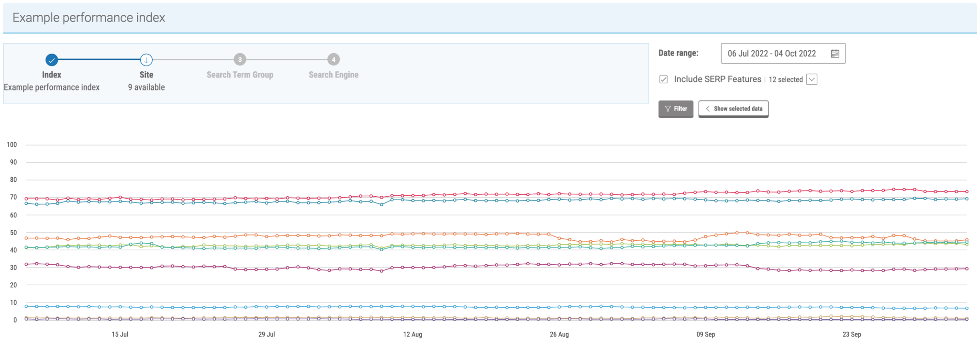The image size is (980, 347).
Task: Click the date range input field
Action: click(771, 54)
